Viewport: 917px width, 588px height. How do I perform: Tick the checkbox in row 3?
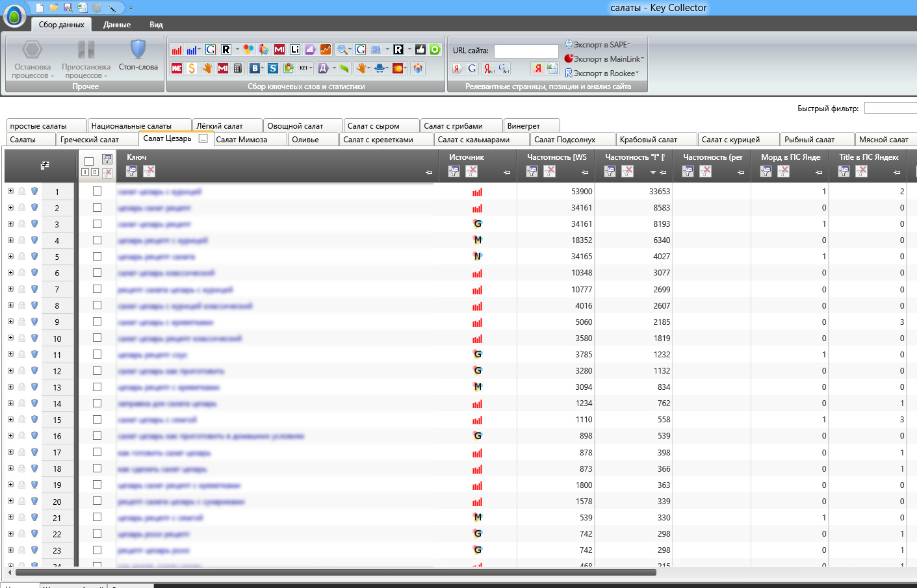tap(97, 224)
